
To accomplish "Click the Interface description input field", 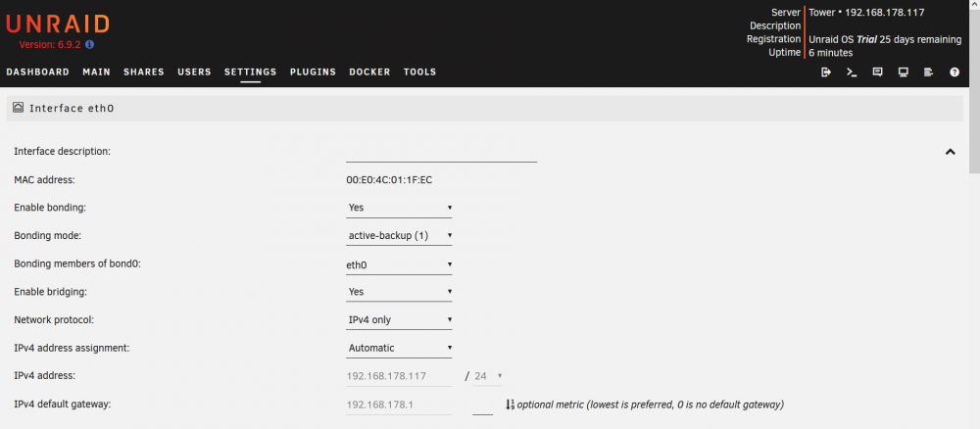I will coord(442,153).
